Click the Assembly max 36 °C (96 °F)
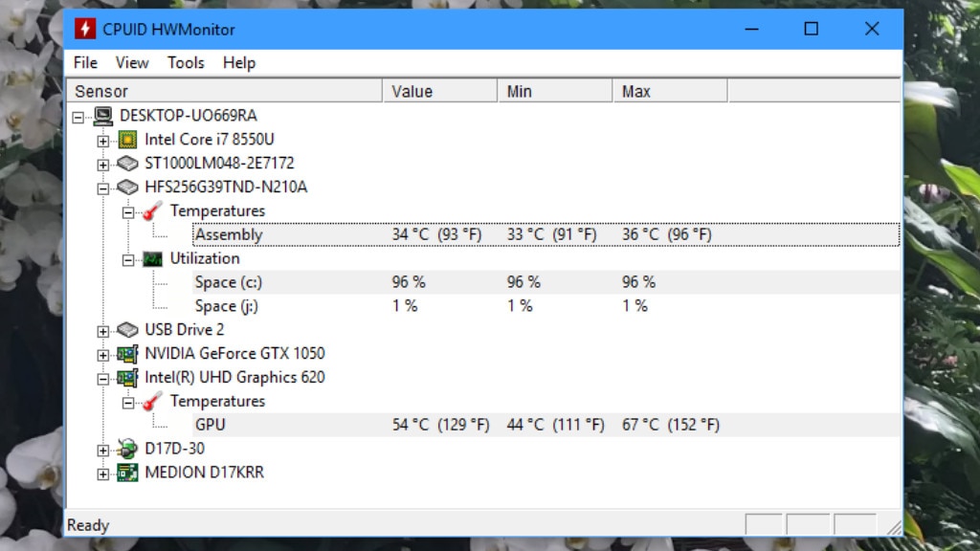Viewport: 980px width, 551px height. 667,234
